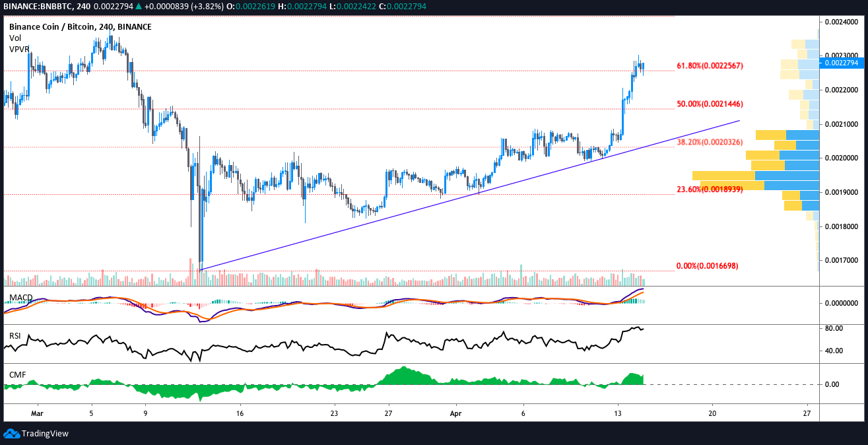Click the MACD pane label
868x445 pixels.
point(21,298)
